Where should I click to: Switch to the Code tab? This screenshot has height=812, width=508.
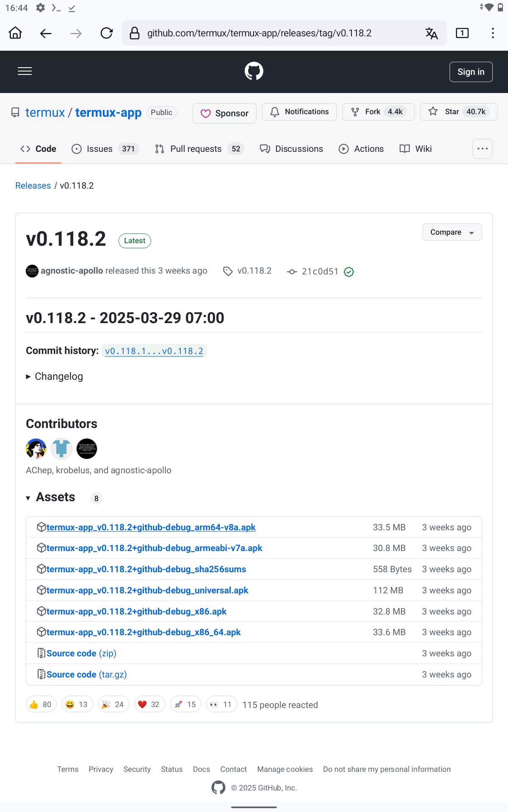[x=39, y=149]
